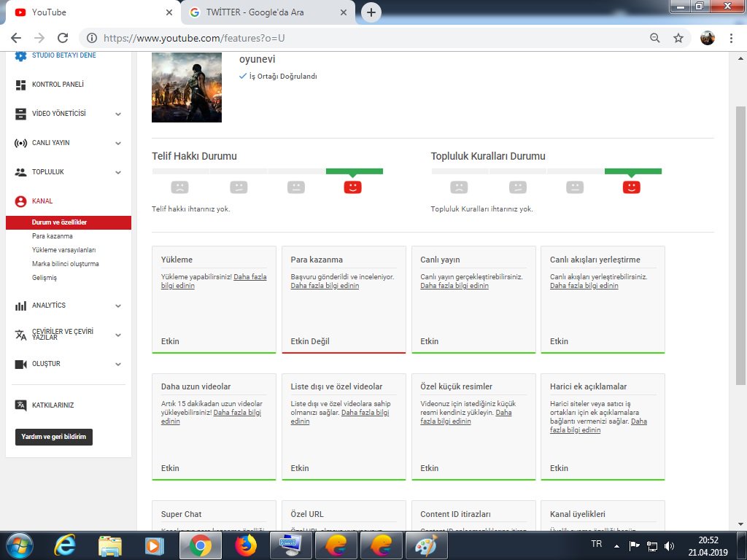Click volume icon in system tray
Screen dimensions: 747x560
tap(670, 545)
